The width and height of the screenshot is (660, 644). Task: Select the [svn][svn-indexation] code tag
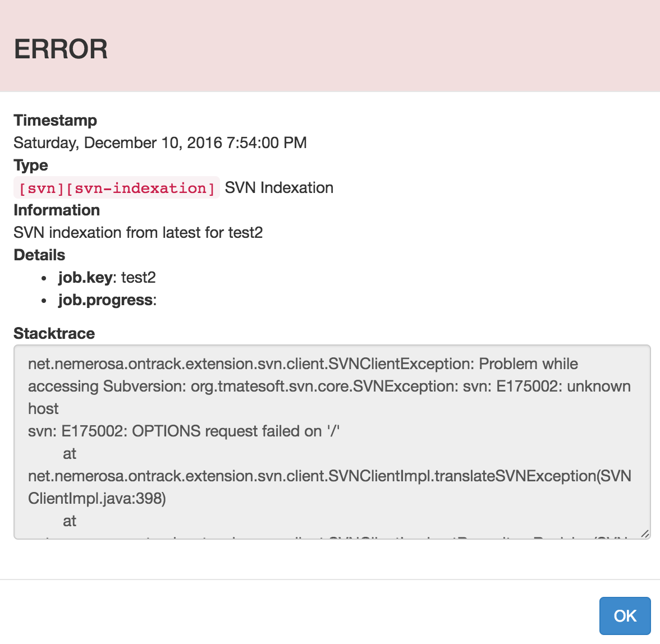click(x=117, y=188)
